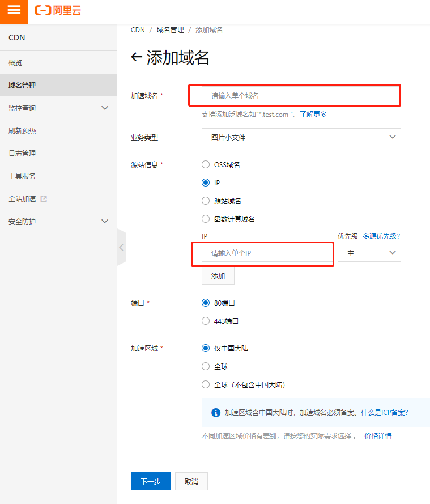Choose the 443端口 radio button

pos(206,321)
